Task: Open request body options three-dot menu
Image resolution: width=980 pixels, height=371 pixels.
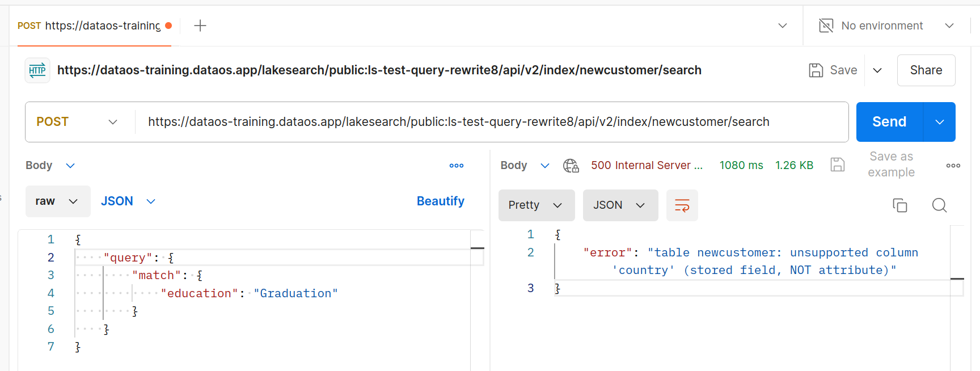Action: (x=457, y=166)
